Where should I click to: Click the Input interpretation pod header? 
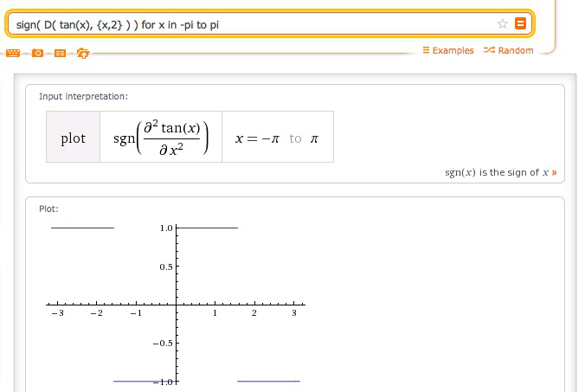point(83,97)
